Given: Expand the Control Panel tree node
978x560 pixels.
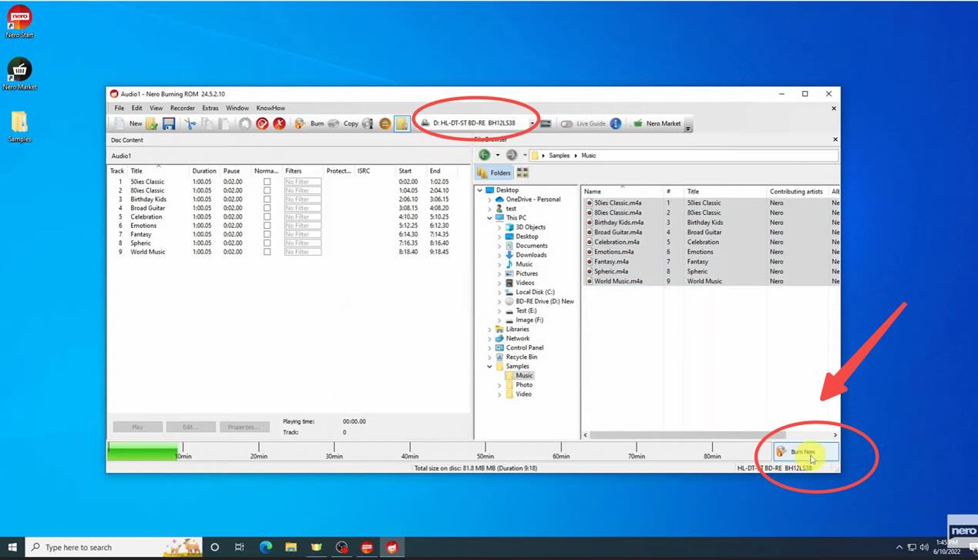Looking at the screenshot, I should click(489, 347).
